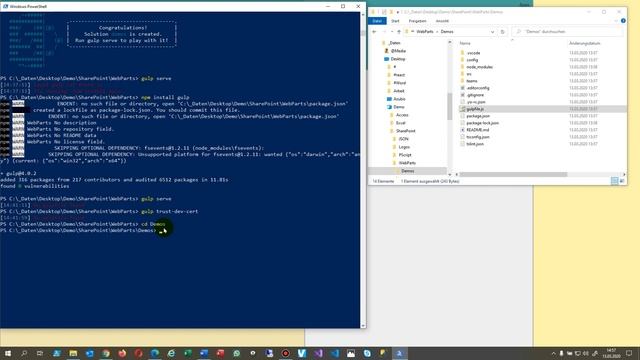The image size is (640, 360).
Task: Select the tslint.json file
Action: tap(475, 144)
